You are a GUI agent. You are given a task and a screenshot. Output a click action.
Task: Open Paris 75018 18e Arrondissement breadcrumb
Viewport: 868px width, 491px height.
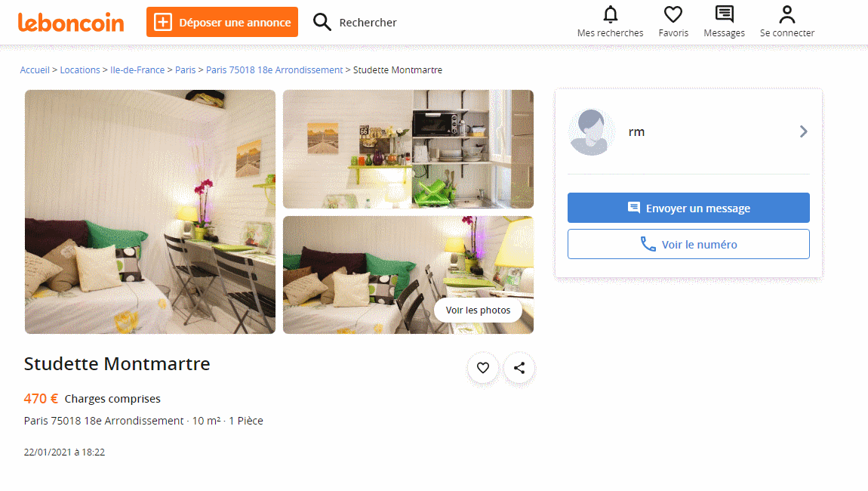click(x=275, y=69)
